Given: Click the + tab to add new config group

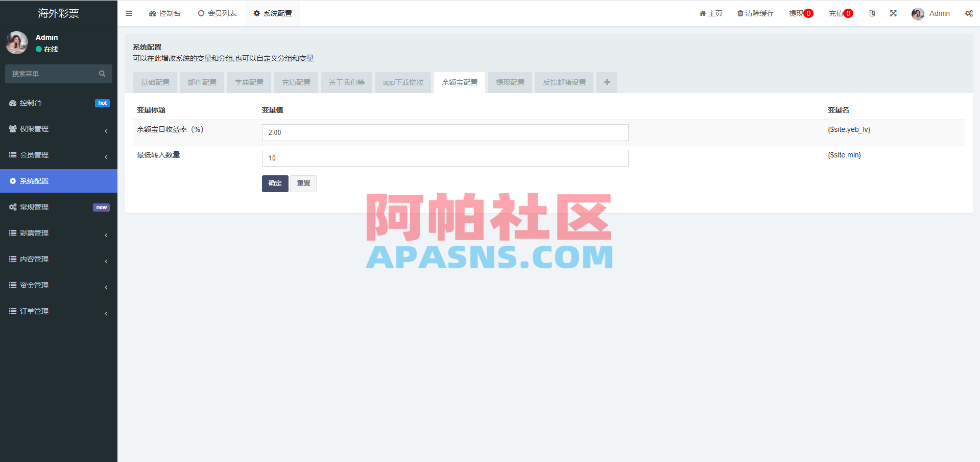Looking at the screenshot, I should pos(606,82).
